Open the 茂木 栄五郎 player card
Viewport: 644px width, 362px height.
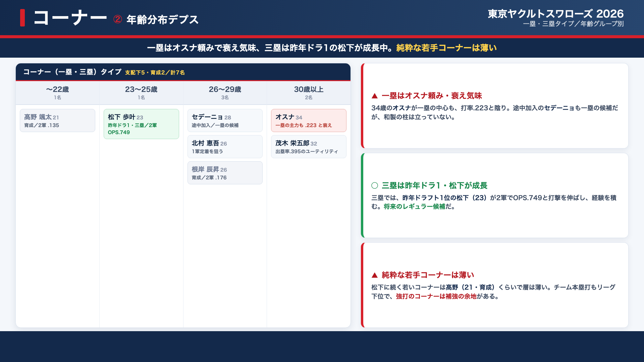coord(309,147)
